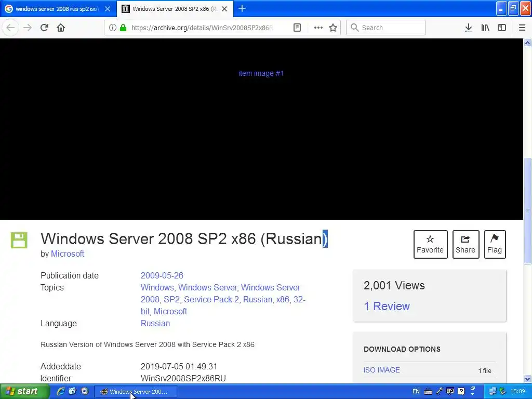Open the on-screen keyboard tray icon

[428, 392]
